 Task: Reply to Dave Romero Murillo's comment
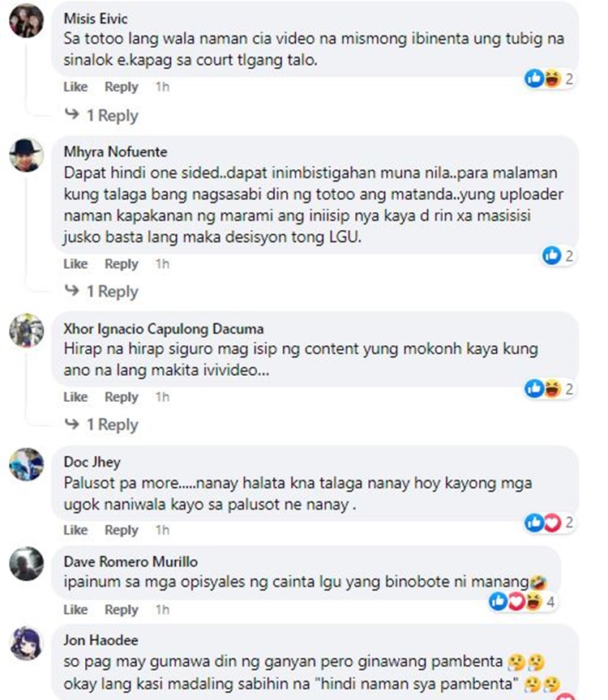pos(122,609)
